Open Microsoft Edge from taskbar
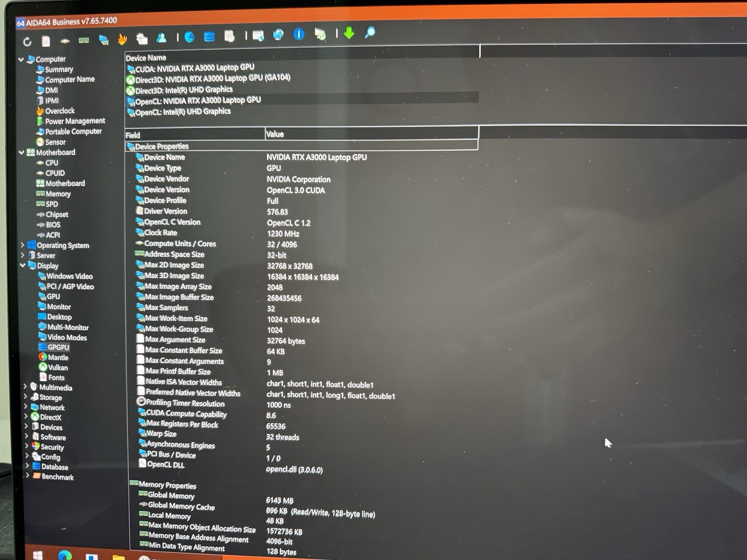The image size is (747, 560). pos(65,555)
